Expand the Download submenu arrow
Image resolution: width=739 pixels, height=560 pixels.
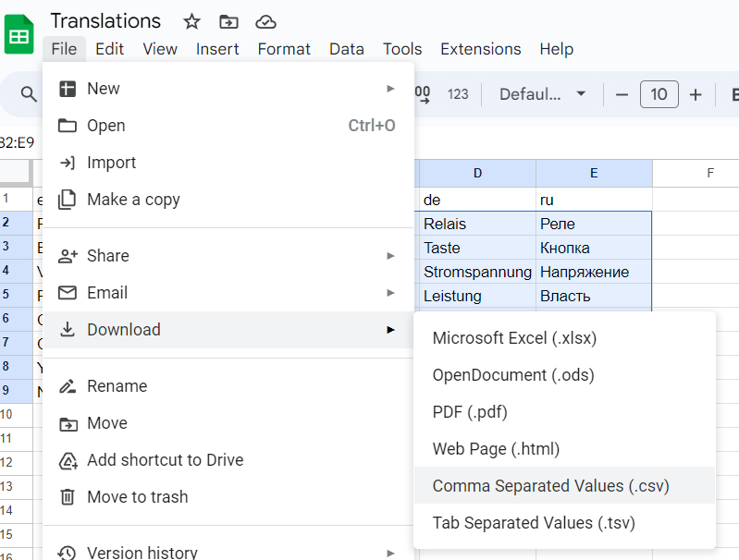[390, 330]
